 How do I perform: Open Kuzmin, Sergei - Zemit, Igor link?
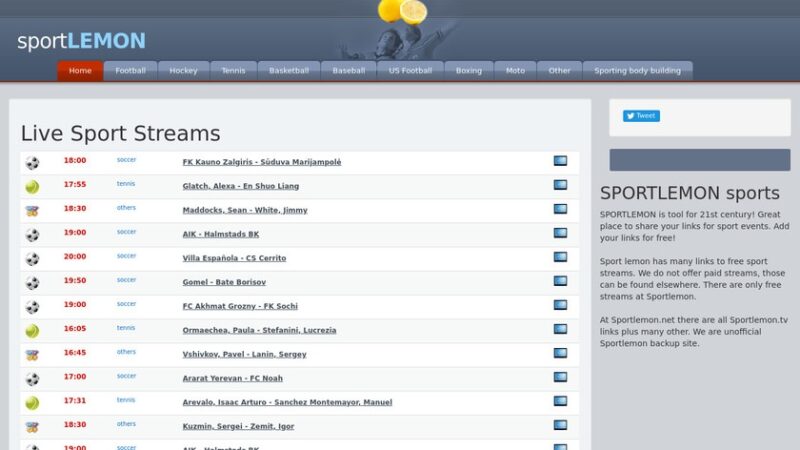[238, 426]
